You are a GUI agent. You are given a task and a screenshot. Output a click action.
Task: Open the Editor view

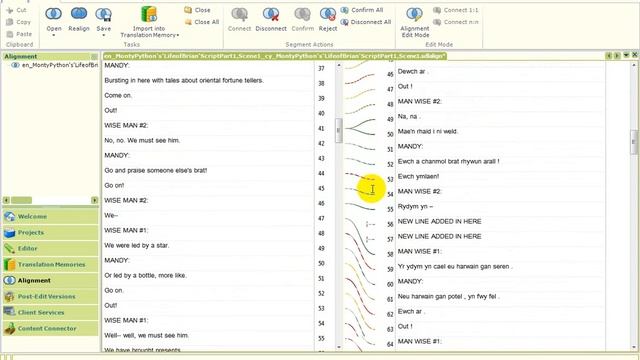tap(51, 248)
